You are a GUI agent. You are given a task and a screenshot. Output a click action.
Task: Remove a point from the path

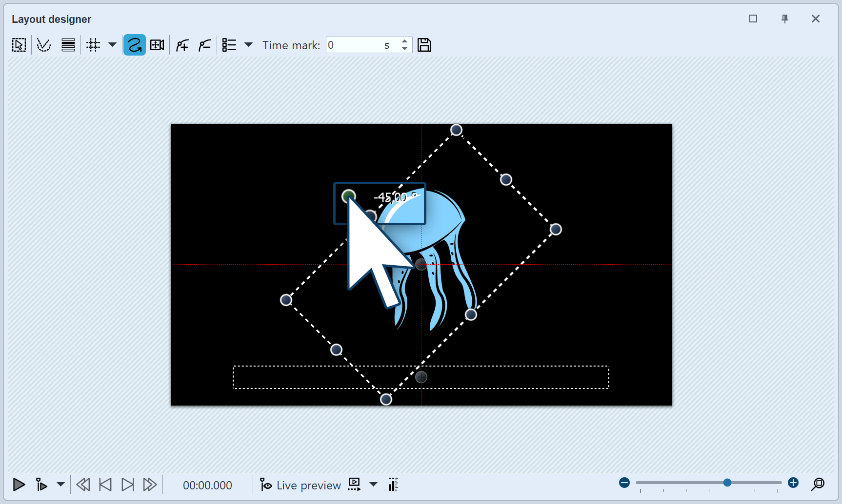pyautogui.click(x=204, y=44)
